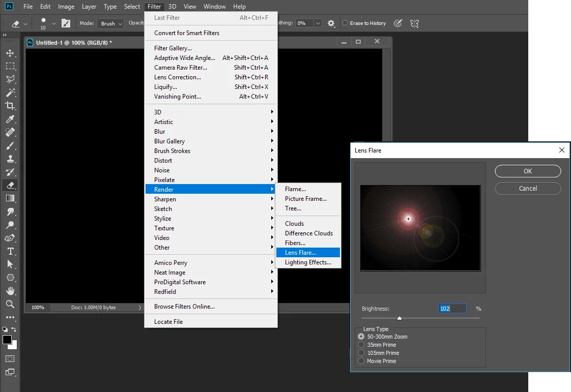This screenshot has height=392, width=571.
Task: Choose Lens Flare in Render submenu
Action: pos(308,253)
